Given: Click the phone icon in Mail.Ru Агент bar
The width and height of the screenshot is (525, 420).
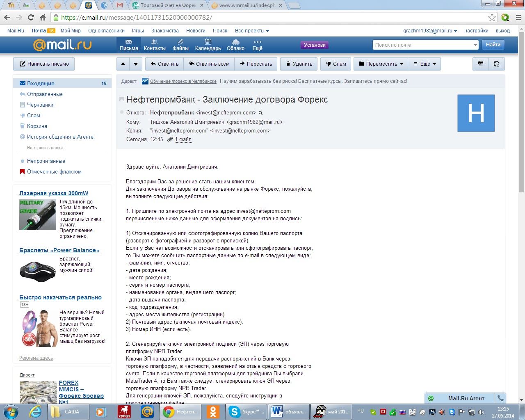Looking at the screenshot, I should (x=500, y=398).
